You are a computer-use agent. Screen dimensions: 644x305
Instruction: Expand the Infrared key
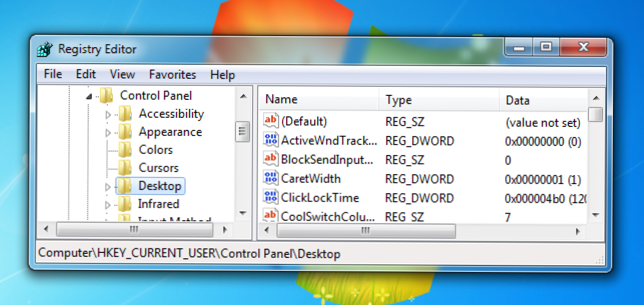(107, 205)
